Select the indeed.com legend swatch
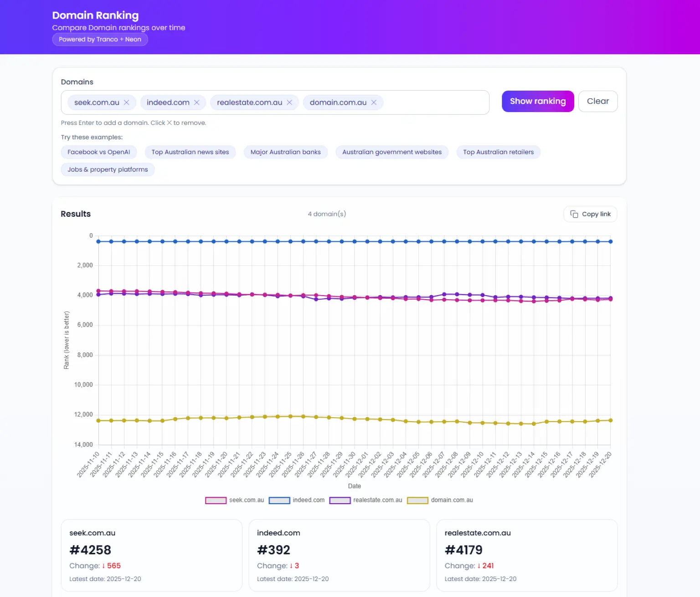Image resolution: width=700 pixels, height=597 pixels. tap(279, 500)
